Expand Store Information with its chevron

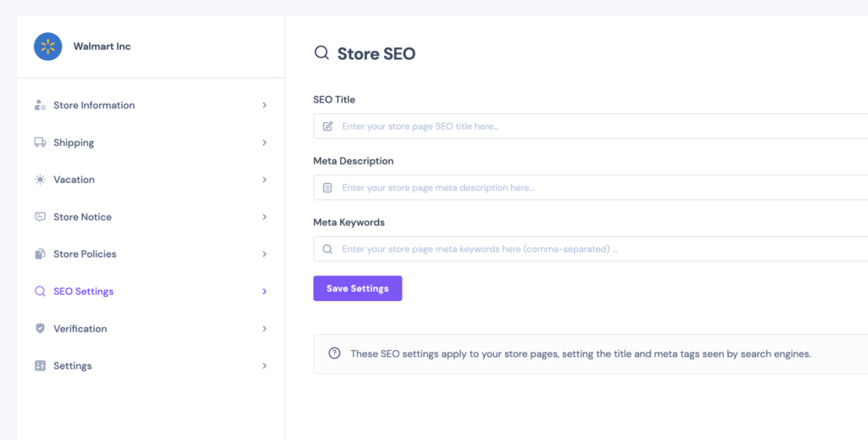[x=264, y=105]
